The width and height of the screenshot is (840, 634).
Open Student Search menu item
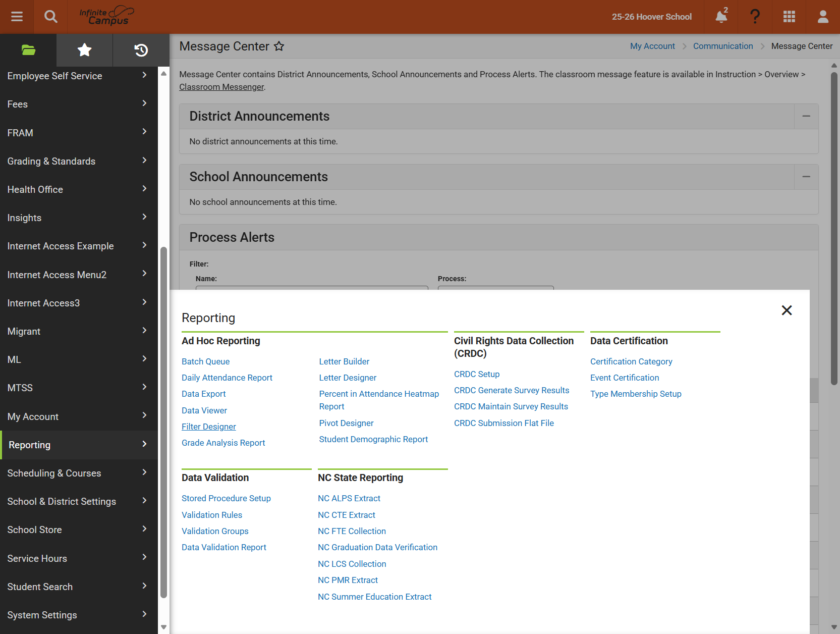pyautogui.click(x=79, y=587)
